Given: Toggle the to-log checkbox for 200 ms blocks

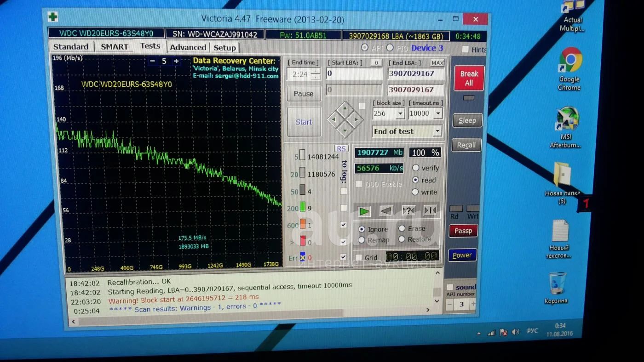Looking at the screenshot, I should click(343, 208).
